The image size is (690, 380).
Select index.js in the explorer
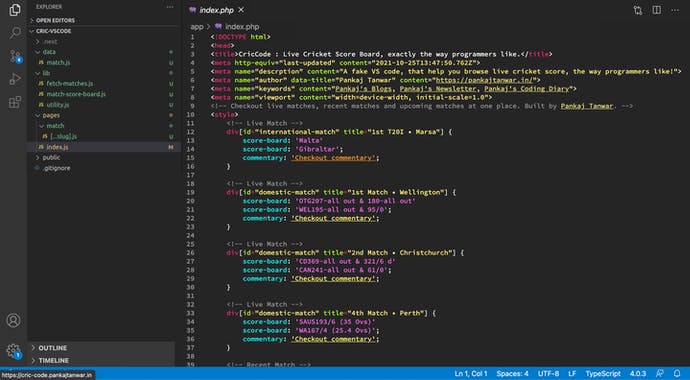(x=104, y=147)
